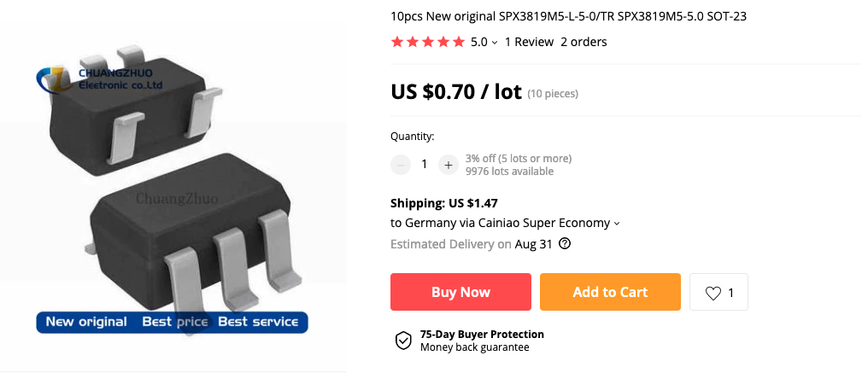This screenshot has height=373, width=868.
Task: Click the New original Best price banner
Action: tap(173, 322)
